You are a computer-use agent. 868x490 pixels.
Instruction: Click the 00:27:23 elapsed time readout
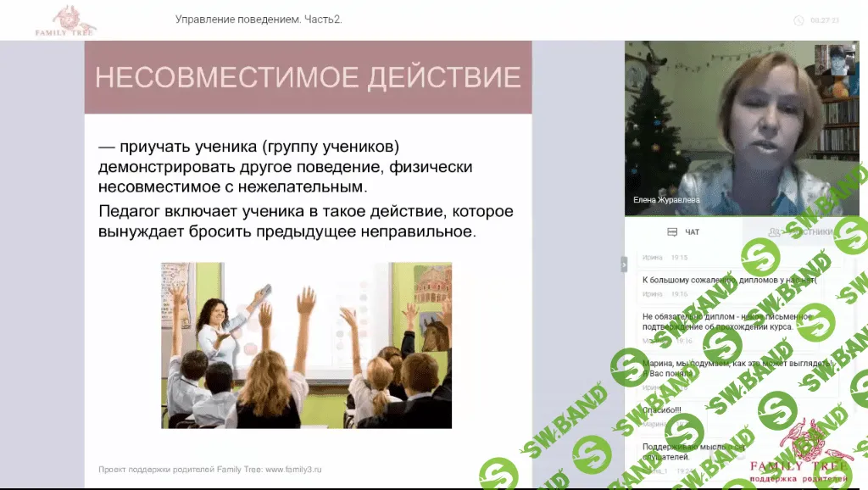pyautogui.click(x=825, y=20)
